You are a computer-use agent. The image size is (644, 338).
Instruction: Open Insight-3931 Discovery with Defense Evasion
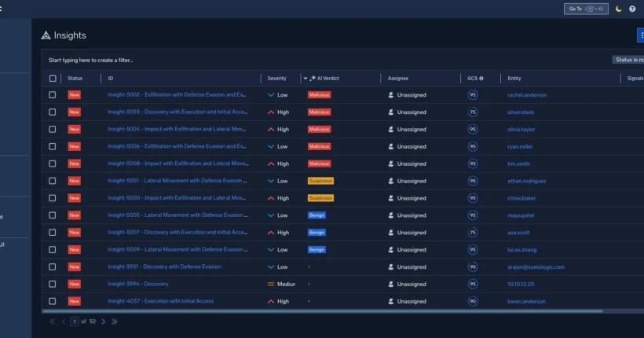point(164,266)
